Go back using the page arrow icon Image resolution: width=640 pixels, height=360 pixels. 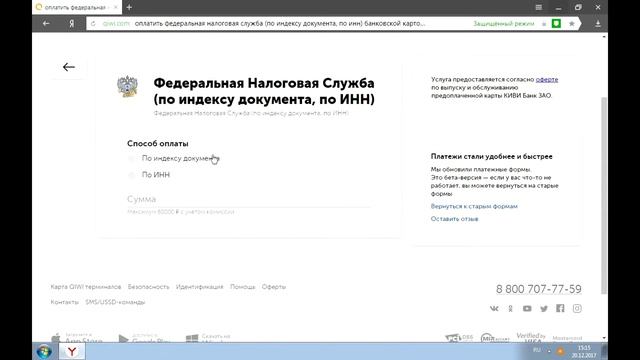click(69, 67)
